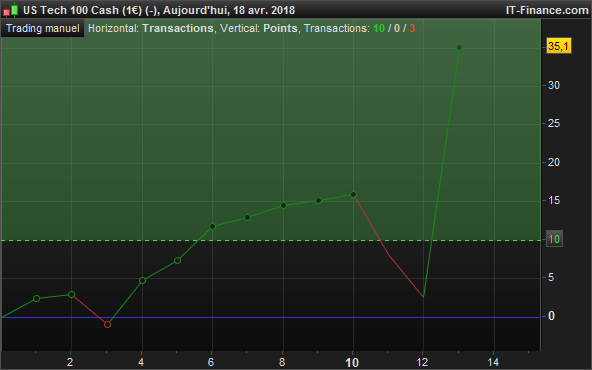
Task: Select the data point at transaction 1
Action: click(37, 298)
